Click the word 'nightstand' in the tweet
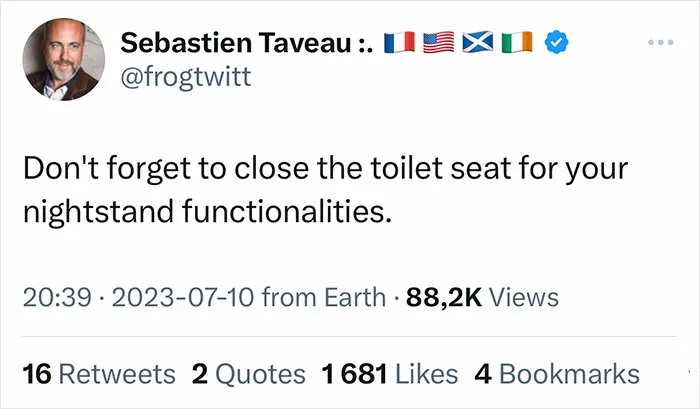Image resolution: width=700 pixels, height=409 pixels. 98,212
